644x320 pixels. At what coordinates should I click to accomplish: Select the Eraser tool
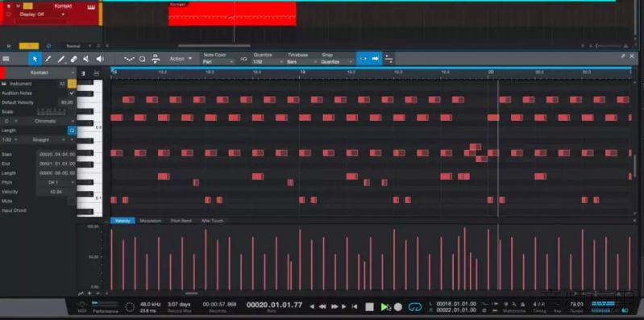click(x=74, y=59)
